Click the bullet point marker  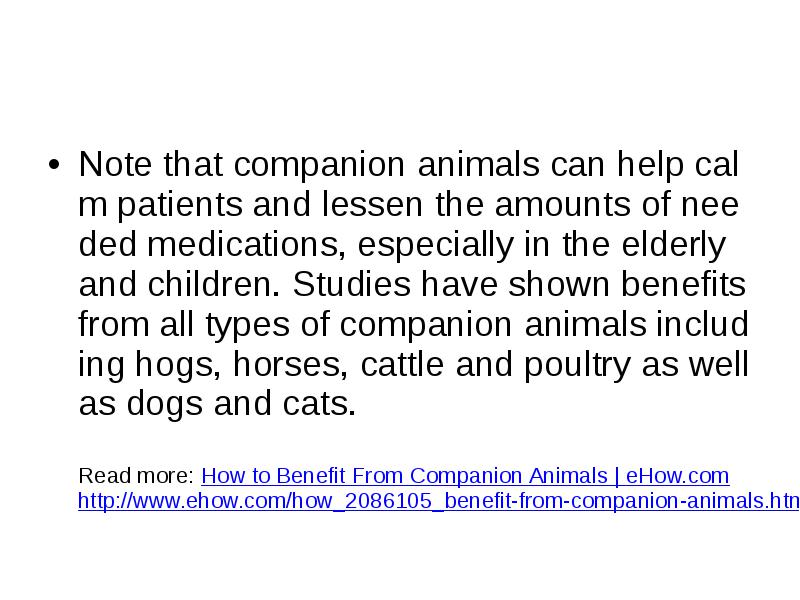tap(54, 165)
